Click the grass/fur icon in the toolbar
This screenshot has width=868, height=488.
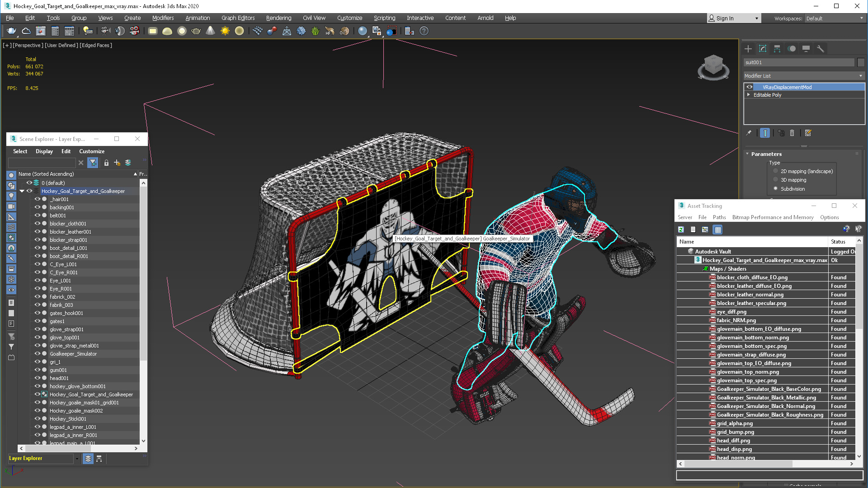pos(315,31)
